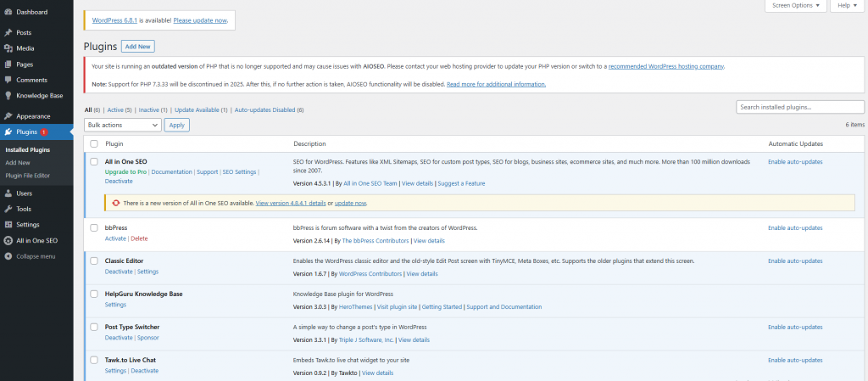Click the Comments speech bubble icon
Screen dimensions: 868x381
tap(8, 80)
